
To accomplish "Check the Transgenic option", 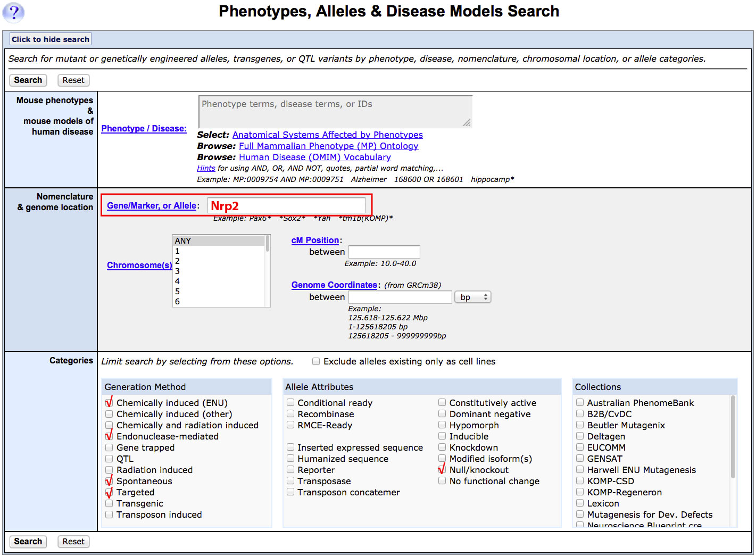I will (x=109, y=503).
